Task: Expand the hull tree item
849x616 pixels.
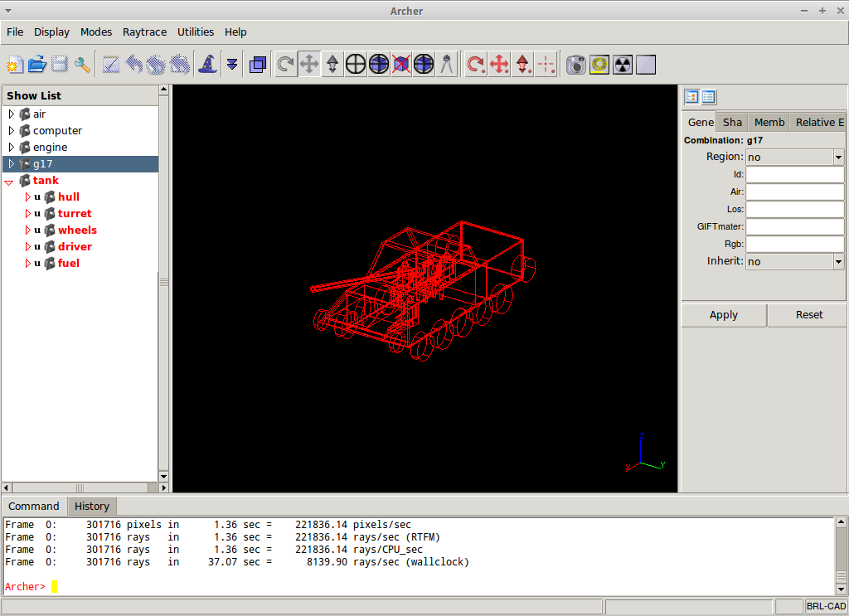Action: 27,196
